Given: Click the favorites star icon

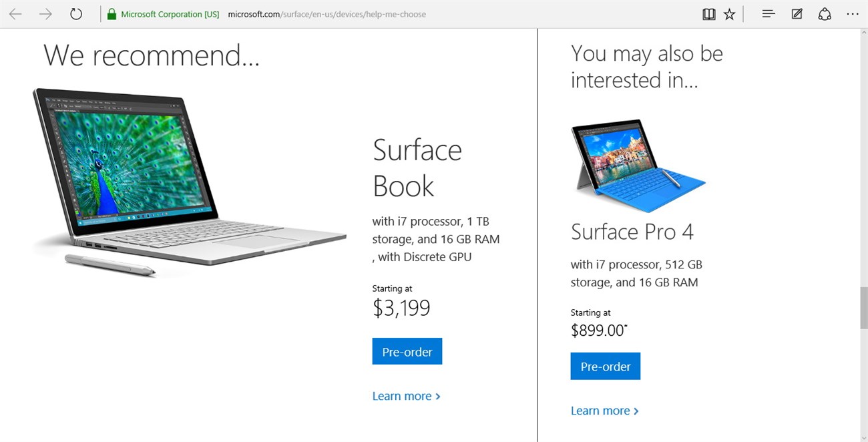Looking at the screenshot, I should tap(729, 13).
